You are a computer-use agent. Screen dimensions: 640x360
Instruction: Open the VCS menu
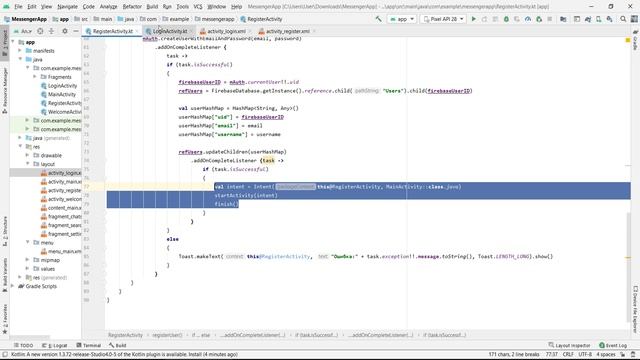pos(198,7)
